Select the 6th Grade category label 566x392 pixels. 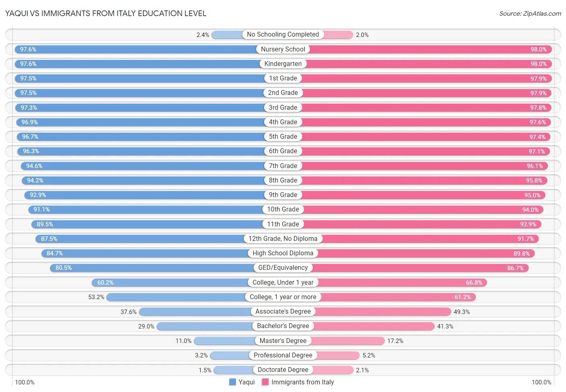[283, 151]
